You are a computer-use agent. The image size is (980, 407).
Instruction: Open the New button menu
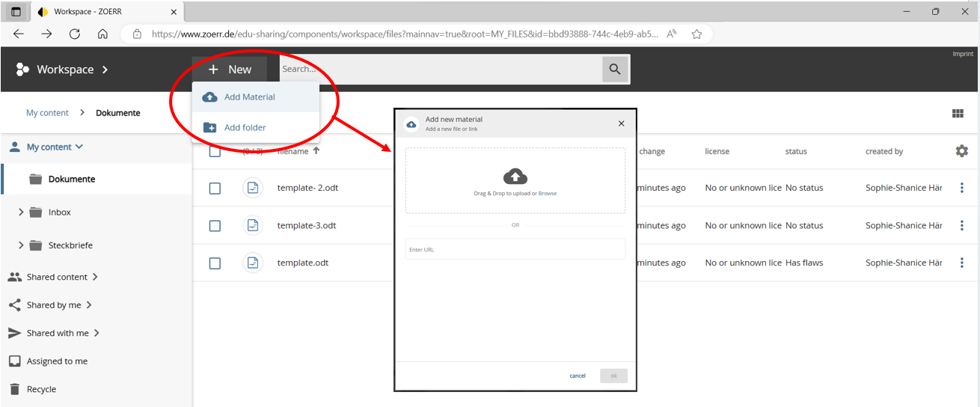coord(230,70)
